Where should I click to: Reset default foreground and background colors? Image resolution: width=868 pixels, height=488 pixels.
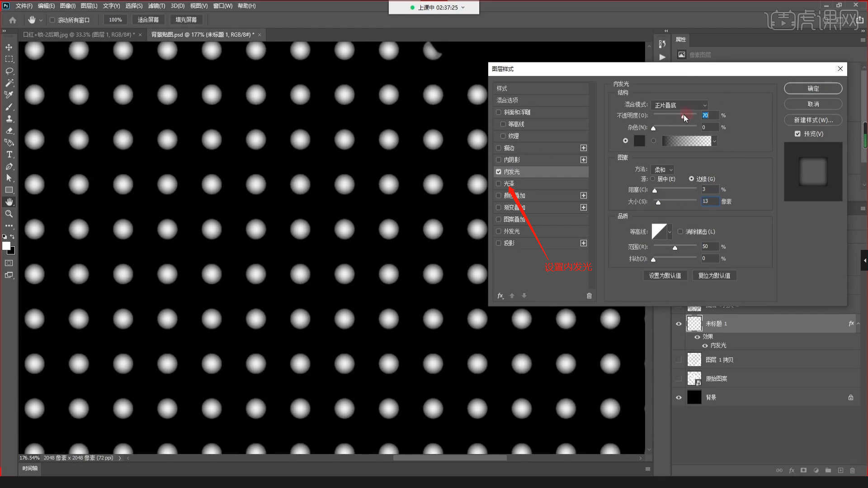click(x=4, y=237)
